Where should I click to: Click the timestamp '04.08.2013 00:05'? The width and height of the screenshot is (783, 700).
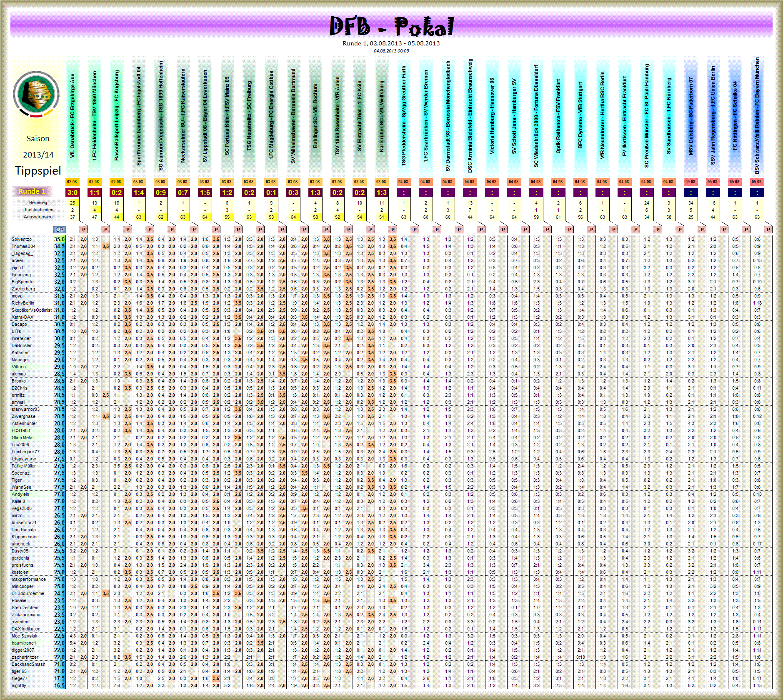(391, 51)
